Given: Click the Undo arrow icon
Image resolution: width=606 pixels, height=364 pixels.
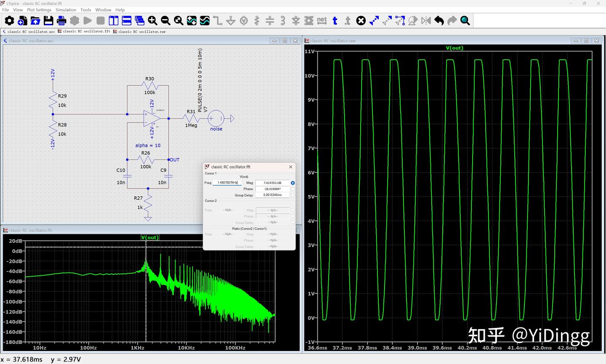Looking at the screenshot, I should click(x=439, y=21).
